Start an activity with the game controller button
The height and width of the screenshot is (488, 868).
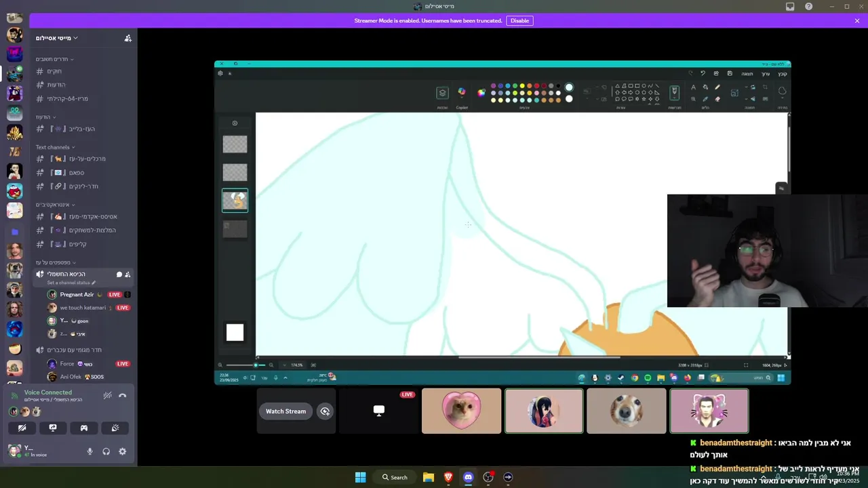pyautogui.click(x=84, y=428)
